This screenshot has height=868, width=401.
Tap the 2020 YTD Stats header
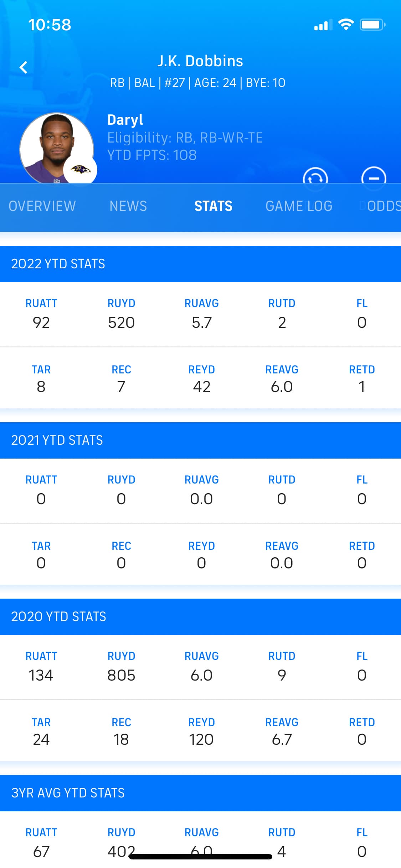pyautogui.click(x=58, y=616)
